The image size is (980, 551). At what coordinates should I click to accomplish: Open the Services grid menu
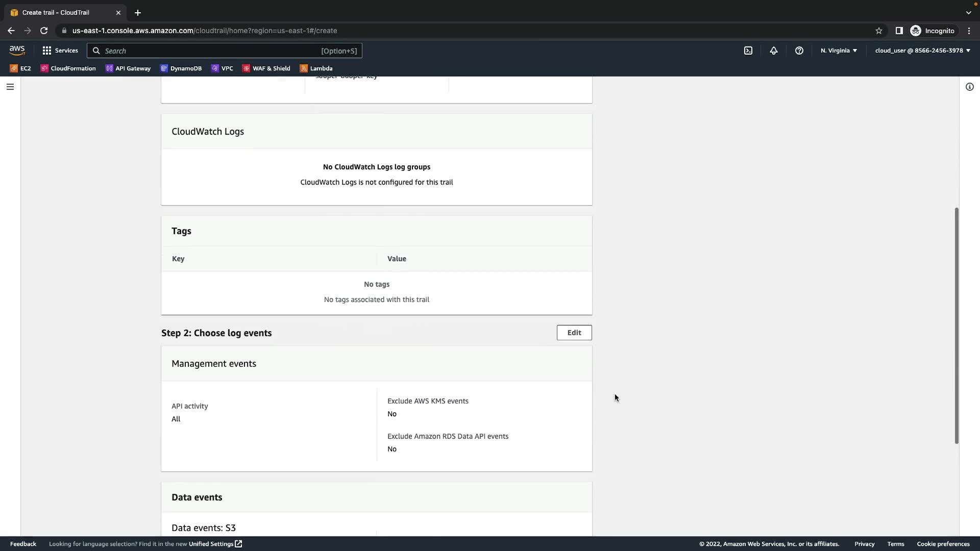(60, 51)
